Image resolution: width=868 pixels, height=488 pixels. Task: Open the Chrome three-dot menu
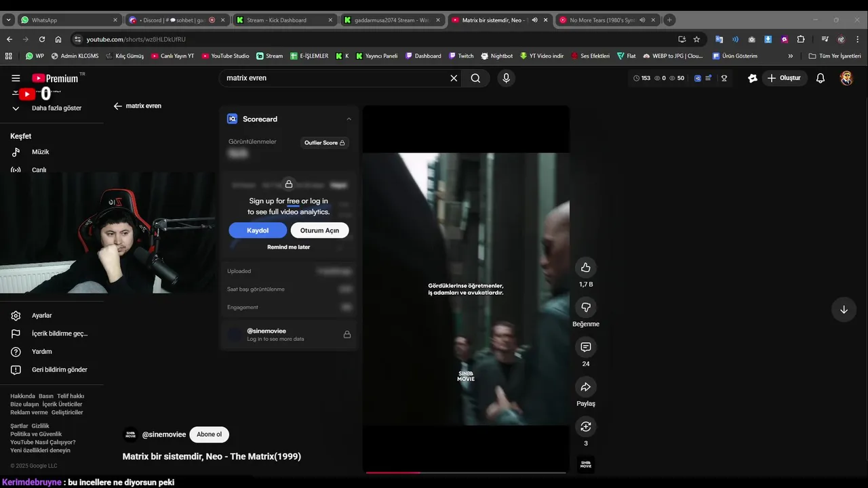pos(857,39)
